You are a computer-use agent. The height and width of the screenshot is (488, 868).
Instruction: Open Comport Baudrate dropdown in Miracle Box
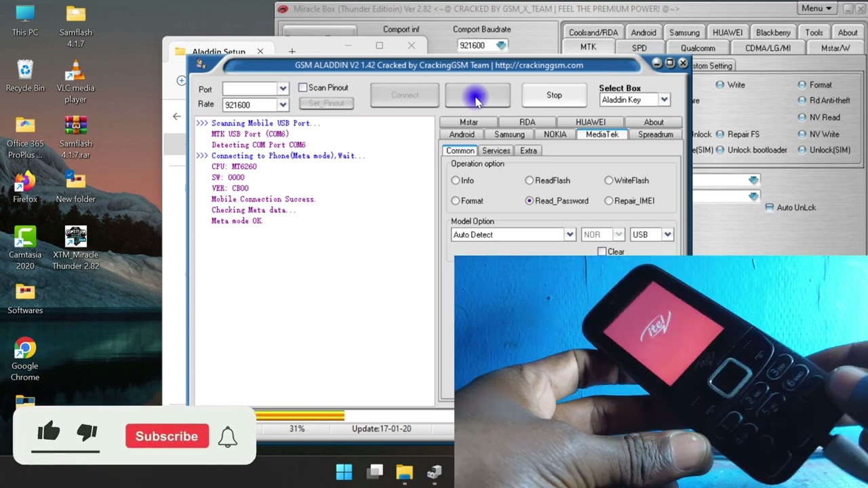pos(501,45)
